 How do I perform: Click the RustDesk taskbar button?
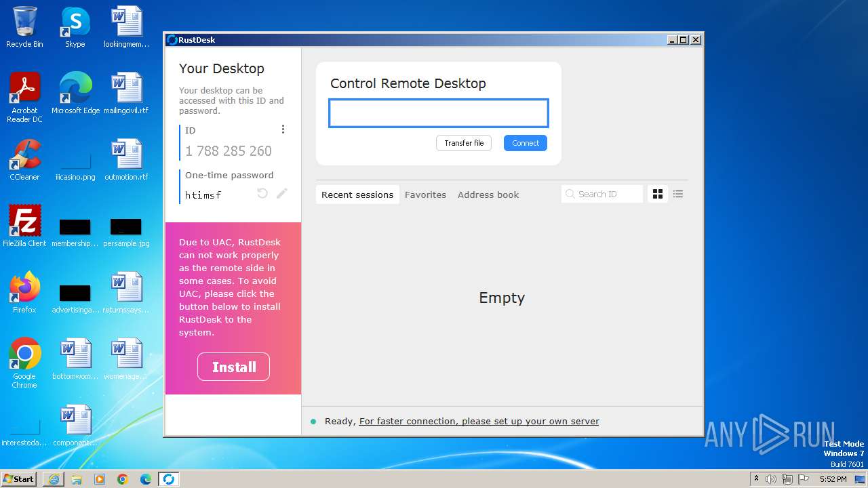point(169,479)
